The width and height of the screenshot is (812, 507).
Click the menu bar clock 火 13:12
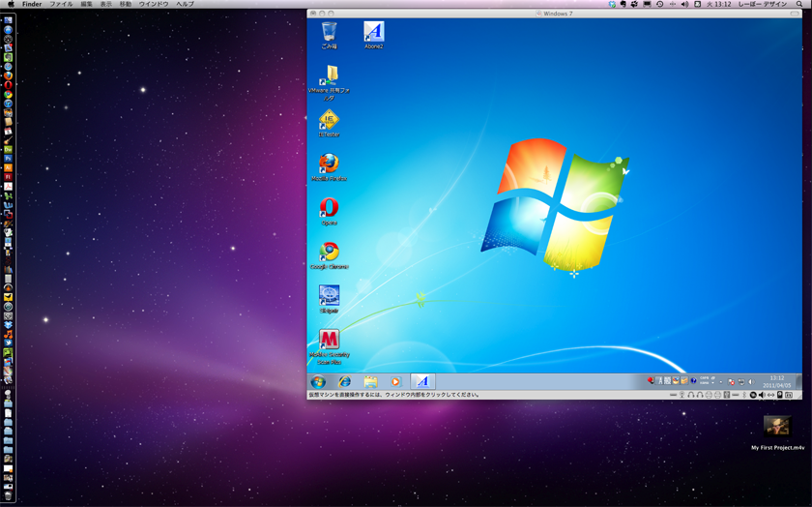[718, 4]
